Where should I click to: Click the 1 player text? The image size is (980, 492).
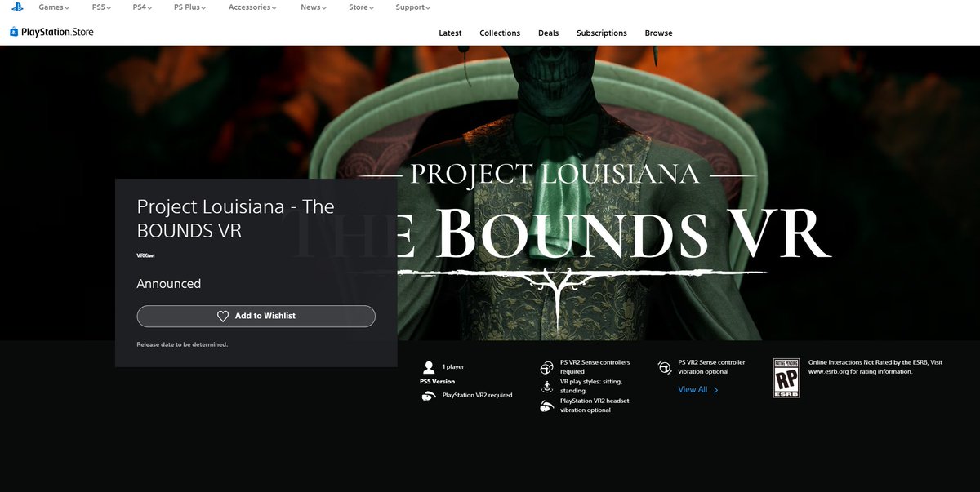point(453,367)
